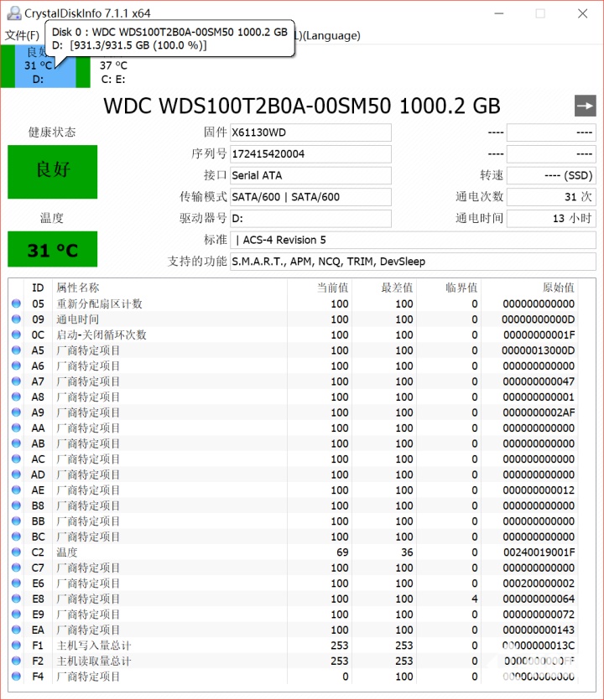Click the status dot for attribute BB

(17, 521)
